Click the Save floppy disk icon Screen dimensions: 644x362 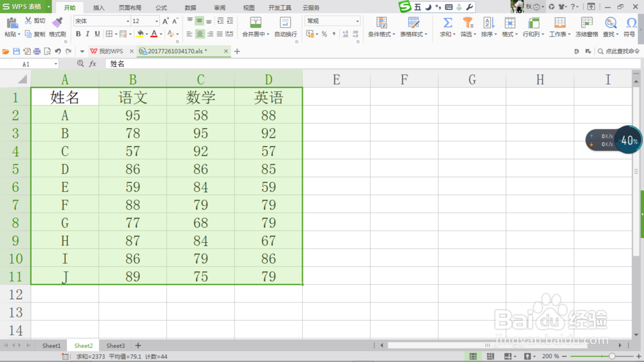click(x=17, y=52)
